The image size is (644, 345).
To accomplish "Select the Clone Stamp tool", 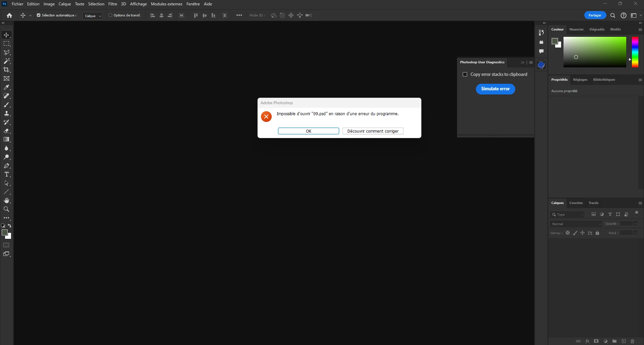I will click(6, 114).
